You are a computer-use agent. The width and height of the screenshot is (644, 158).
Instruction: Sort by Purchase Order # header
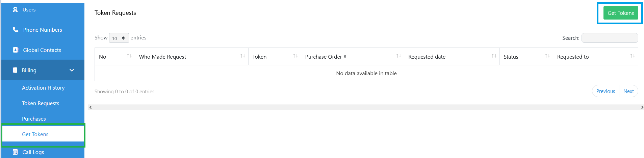click(x=326, y=57)
